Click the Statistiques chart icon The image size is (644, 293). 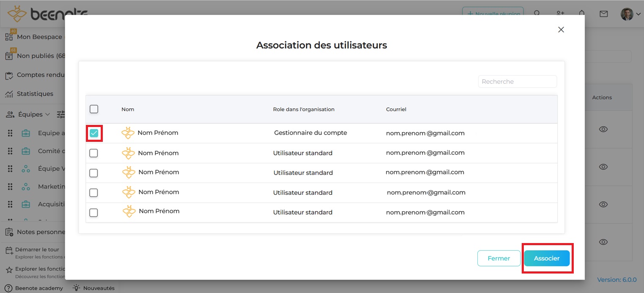click(9, 94)
